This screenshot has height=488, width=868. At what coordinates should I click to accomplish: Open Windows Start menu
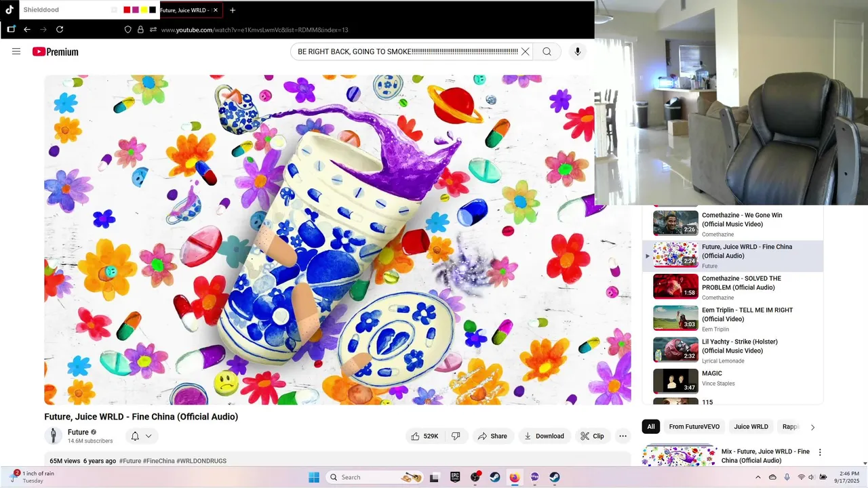(x=314, y=477)
